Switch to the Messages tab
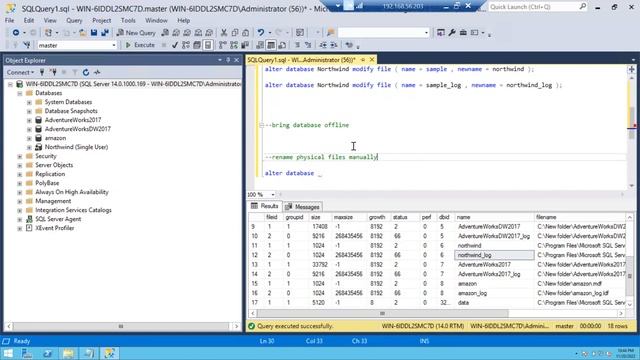Screen dimensions: 640x360 point(302,207)
